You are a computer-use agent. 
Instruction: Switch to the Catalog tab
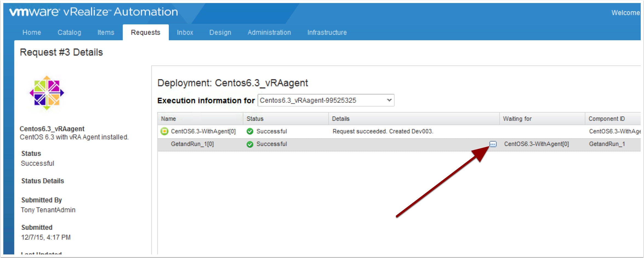point(69,33)
